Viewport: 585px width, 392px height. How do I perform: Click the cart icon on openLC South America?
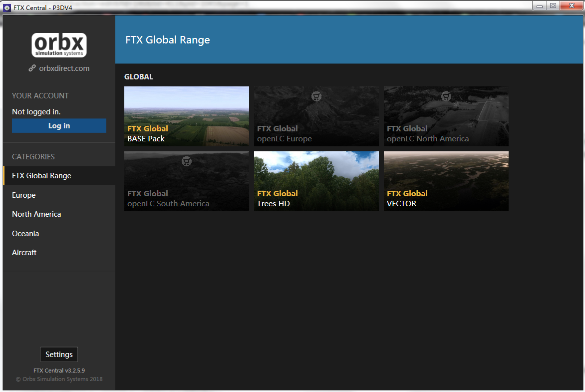pyautogui.click(x=187, y=161)
